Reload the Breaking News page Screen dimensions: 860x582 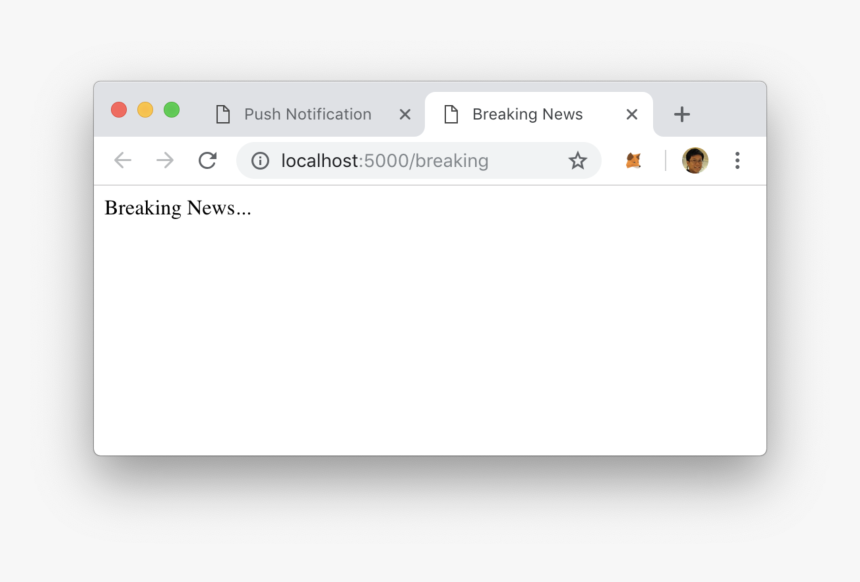point(208,160)
